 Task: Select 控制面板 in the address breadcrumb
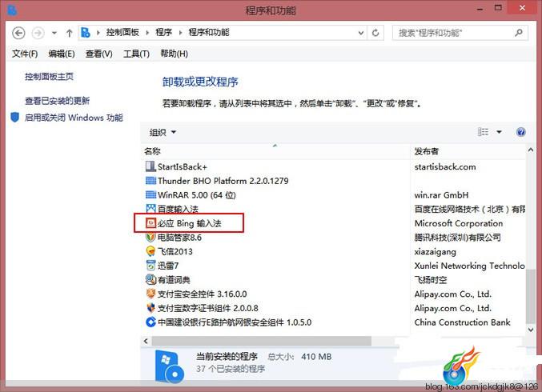tap(122, 33)
